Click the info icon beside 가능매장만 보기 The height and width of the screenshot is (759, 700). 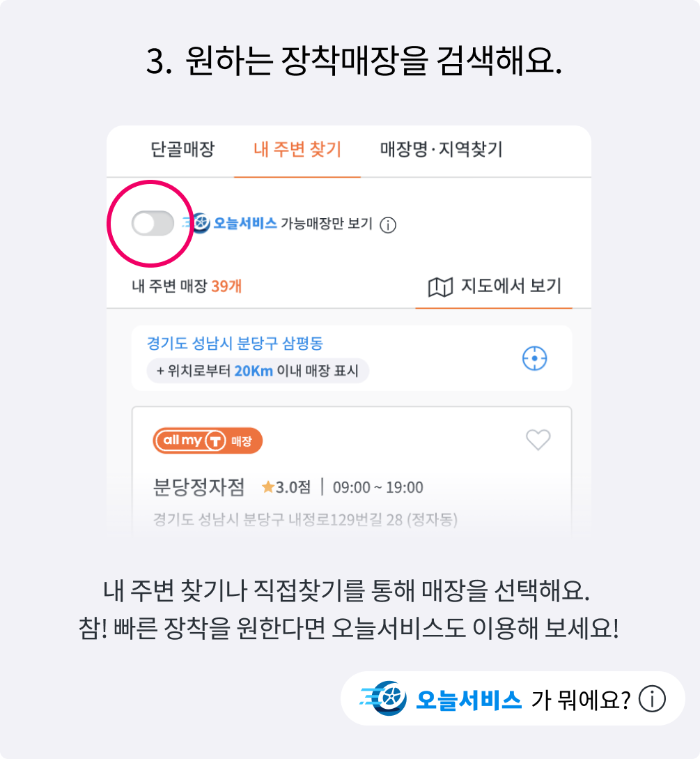[x=388, y=224]
